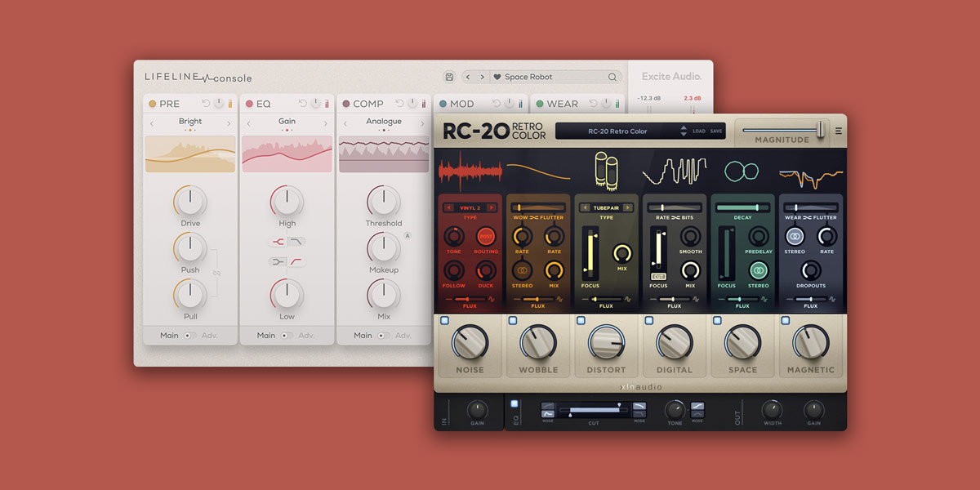This screenshot has width=980, height=490.
Task: Go to previous preset in Lifeline Console
Action: click(x=468, y=77)
